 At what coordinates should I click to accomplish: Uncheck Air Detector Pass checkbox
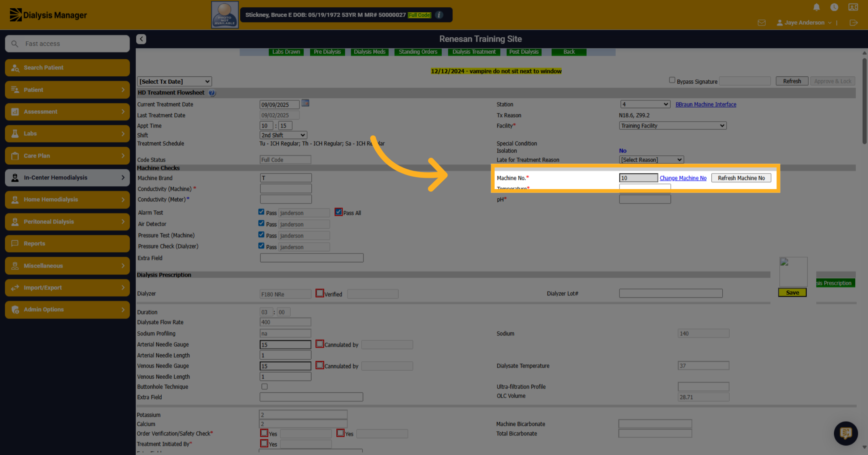click(261, 223)
